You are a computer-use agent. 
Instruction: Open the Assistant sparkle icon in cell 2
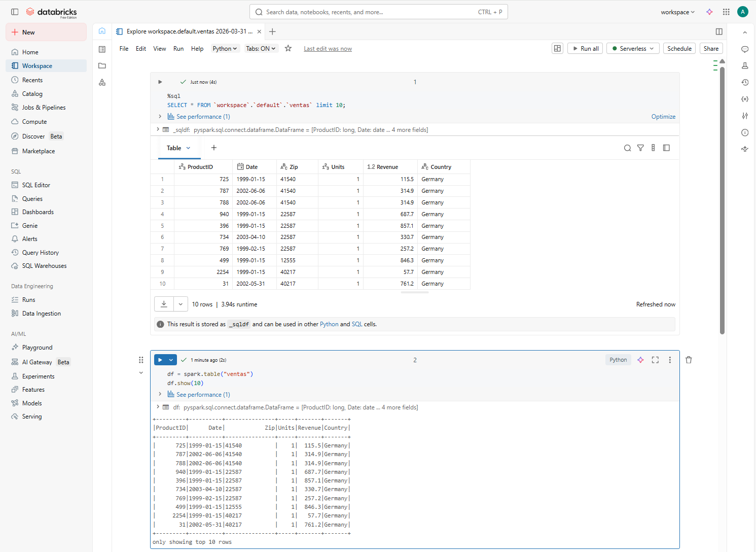pyautogui.click(x=640, y=360)
